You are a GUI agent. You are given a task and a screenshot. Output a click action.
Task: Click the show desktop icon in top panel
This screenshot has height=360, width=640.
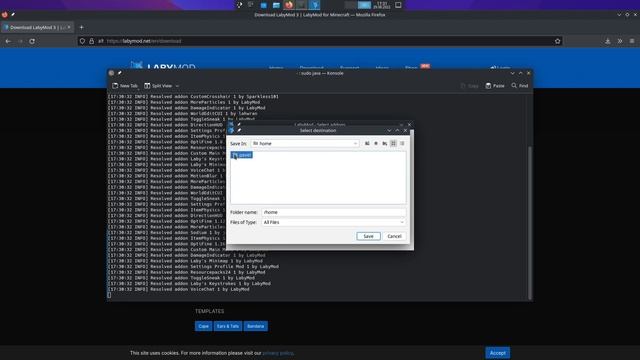[x=398, y=5]
